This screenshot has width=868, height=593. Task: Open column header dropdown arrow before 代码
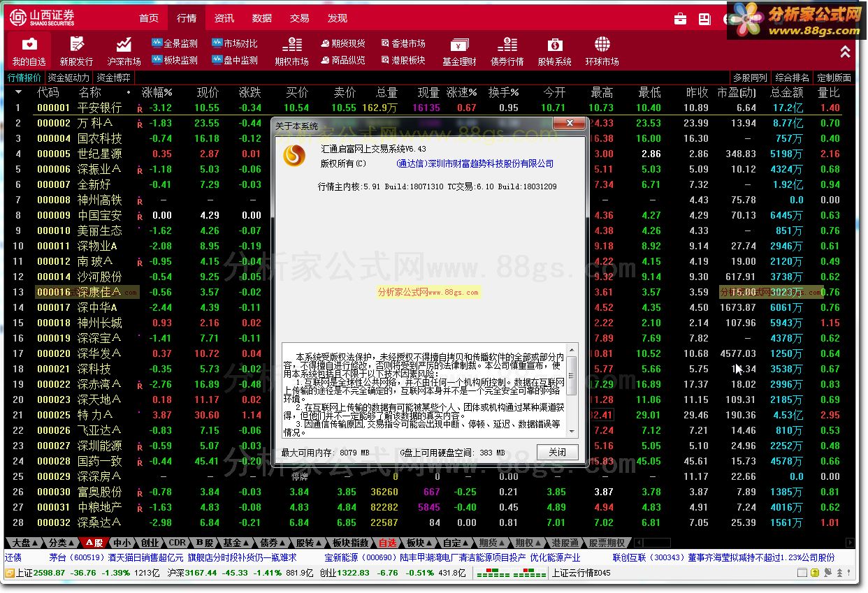(x=18, y=92)
